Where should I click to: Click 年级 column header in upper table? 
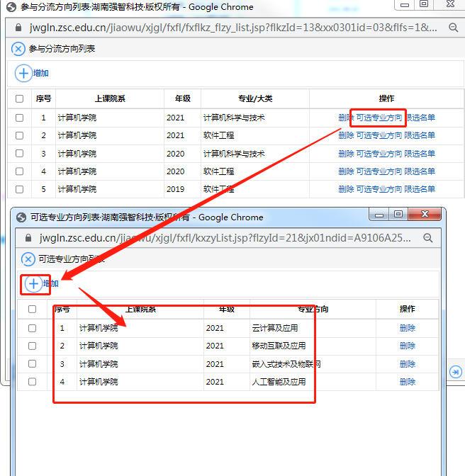coord(183,98)
